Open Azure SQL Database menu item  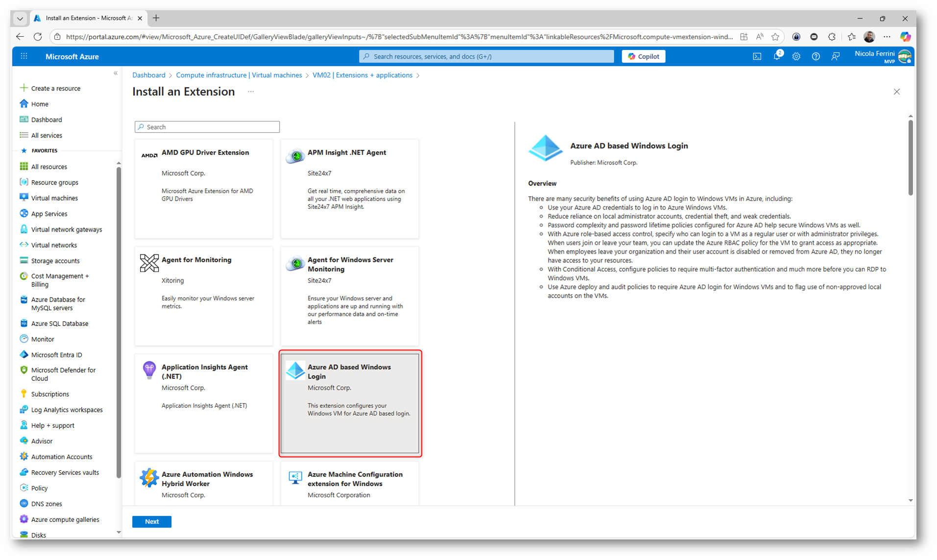tap(60, 323)
